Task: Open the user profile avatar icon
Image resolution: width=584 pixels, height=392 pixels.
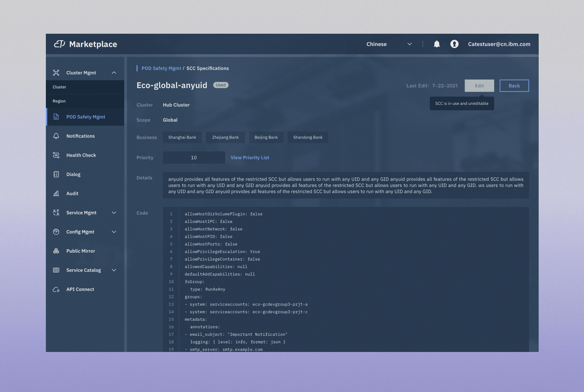Action: 454,44
